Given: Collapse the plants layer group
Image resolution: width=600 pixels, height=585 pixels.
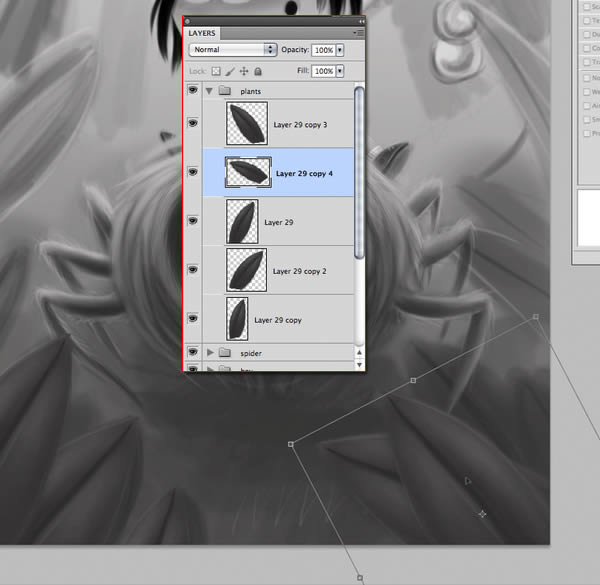Looking at the screenshot, I should click(209, 91).
